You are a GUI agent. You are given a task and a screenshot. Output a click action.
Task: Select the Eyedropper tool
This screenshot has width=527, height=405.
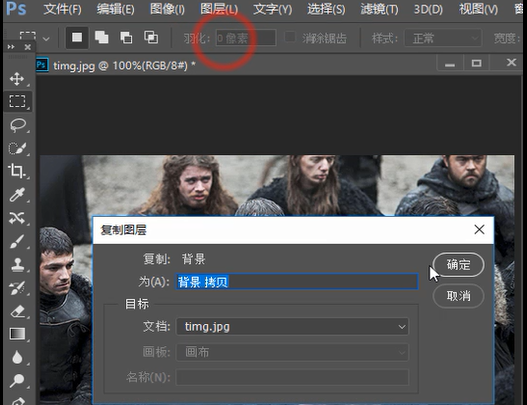(17, 195)
